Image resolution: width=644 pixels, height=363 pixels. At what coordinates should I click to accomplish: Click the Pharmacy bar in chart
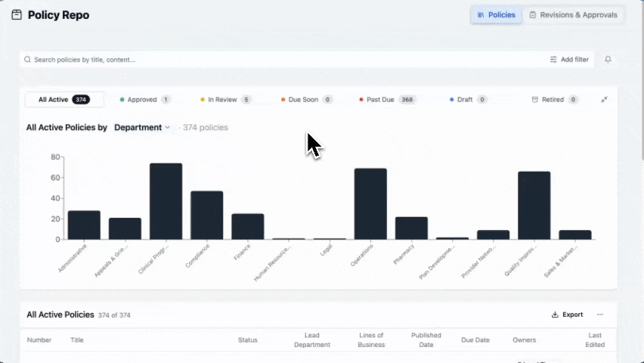(x=411, y=228)
